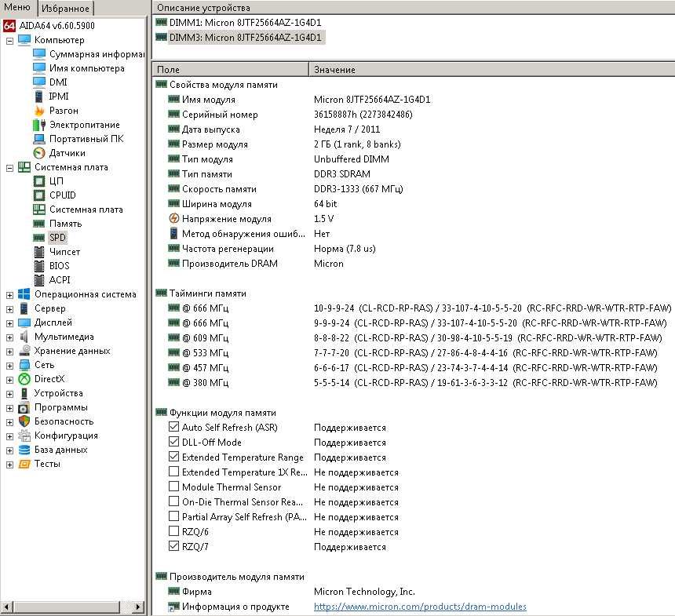Toggle RZQ/7 checkbox

point(174,546)
